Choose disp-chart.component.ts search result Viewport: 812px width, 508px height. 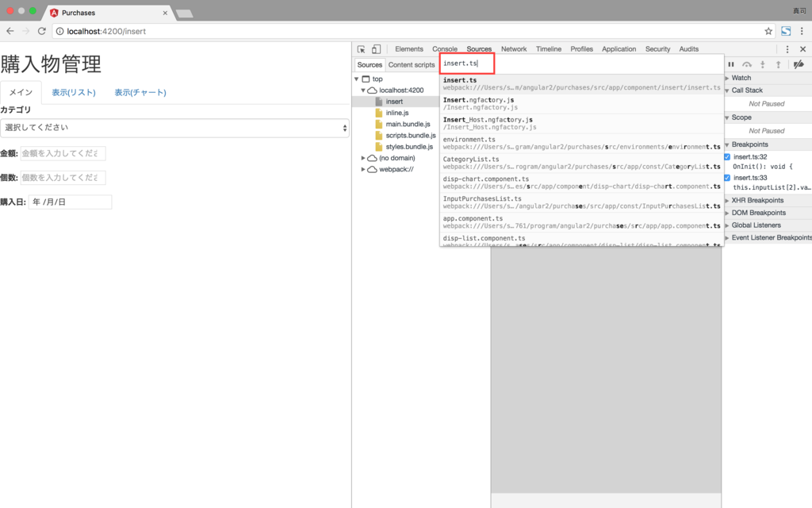point(581,183)
